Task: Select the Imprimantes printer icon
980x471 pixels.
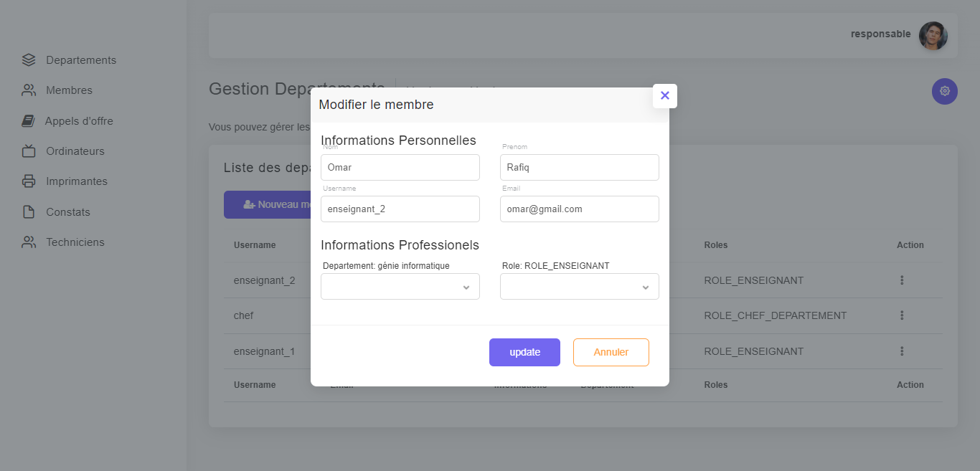Action: pos(28,181)
